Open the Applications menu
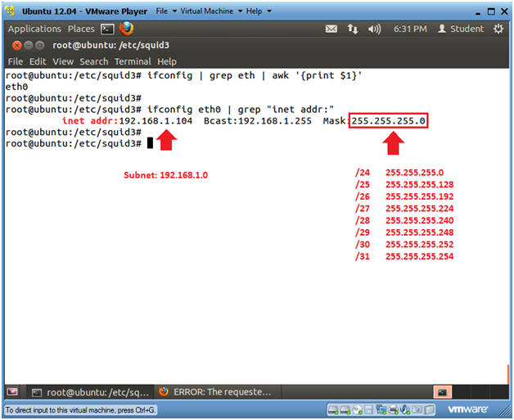This screenshot has height=420, width=514. [x=34, y=29]
